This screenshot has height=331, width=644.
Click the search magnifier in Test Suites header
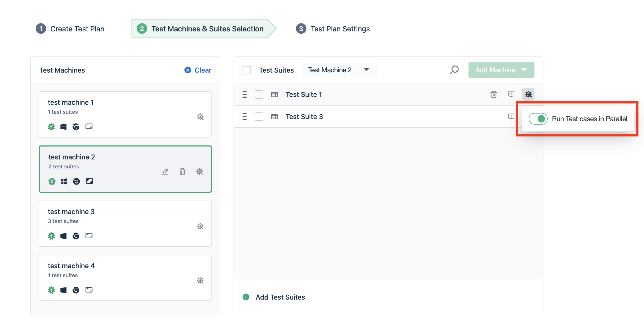454,70
